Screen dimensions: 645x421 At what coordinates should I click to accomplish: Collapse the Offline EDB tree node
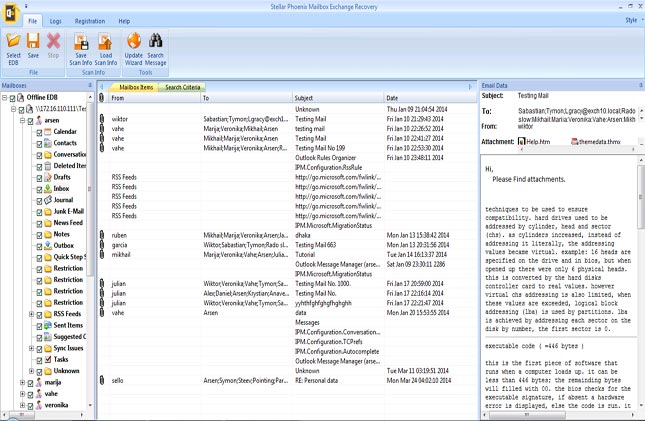click(5, 98)
